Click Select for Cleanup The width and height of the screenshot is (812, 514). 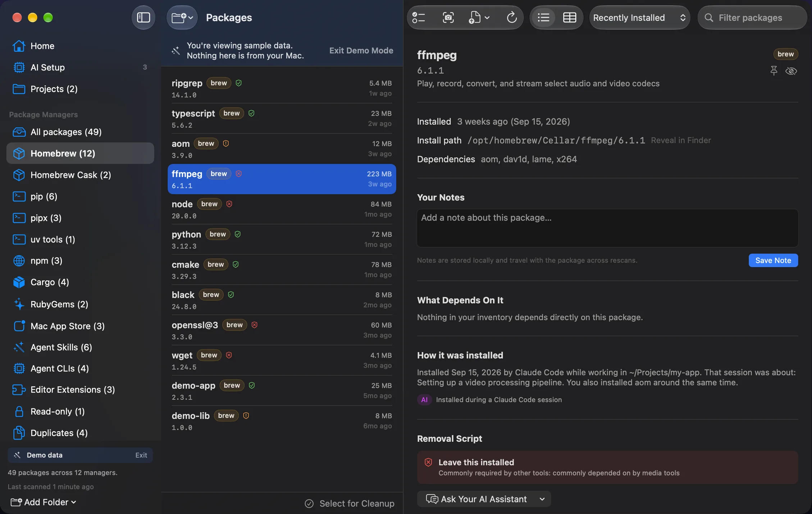pyautogui.click(x=350, y=503)
